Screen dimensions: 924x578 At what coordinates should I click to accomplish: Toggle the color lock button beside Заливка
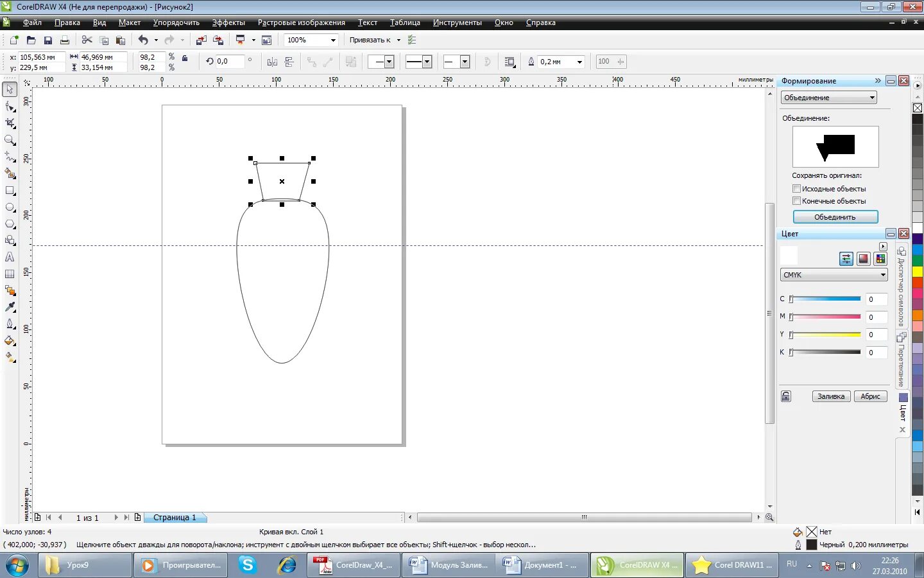tap(786, 396)
